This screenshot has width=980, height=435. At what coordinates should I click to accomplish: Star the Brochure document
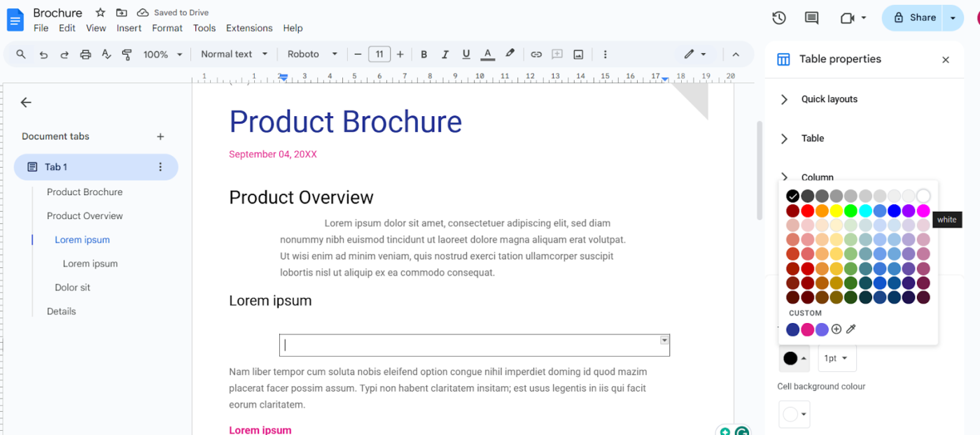click(100, 13)
